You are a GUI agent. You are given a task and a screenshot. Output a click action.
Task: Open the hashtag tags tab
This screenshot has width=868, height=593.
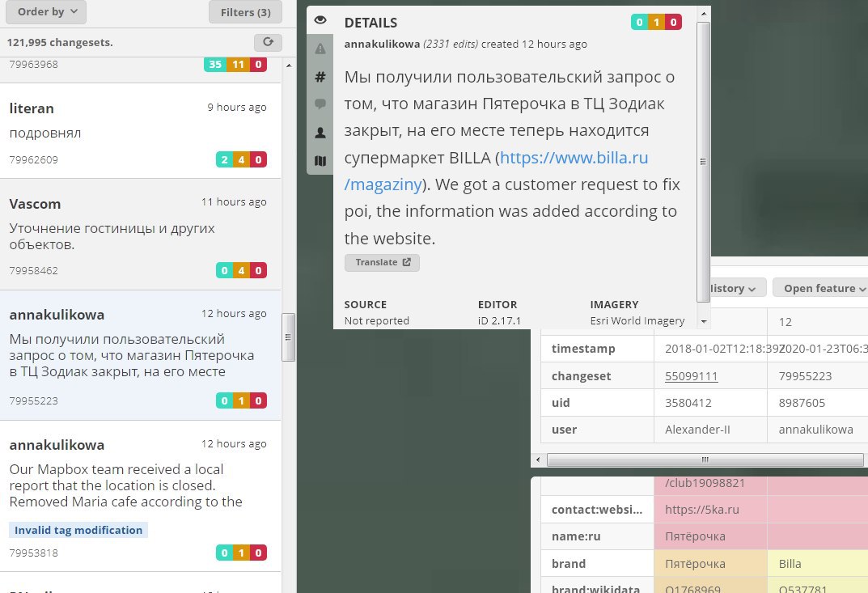coord(320,77)
